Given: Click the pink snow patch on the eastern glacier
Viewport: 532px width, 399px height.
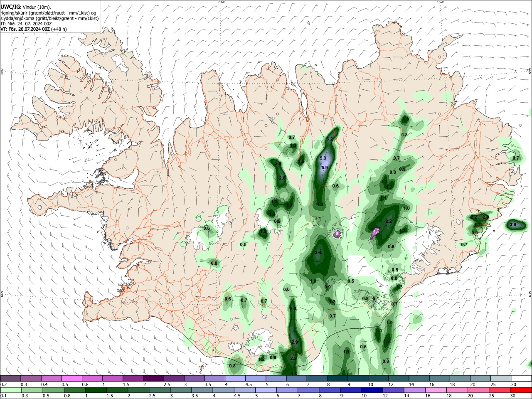Looking at the screenshot, I should click(375, 233).
